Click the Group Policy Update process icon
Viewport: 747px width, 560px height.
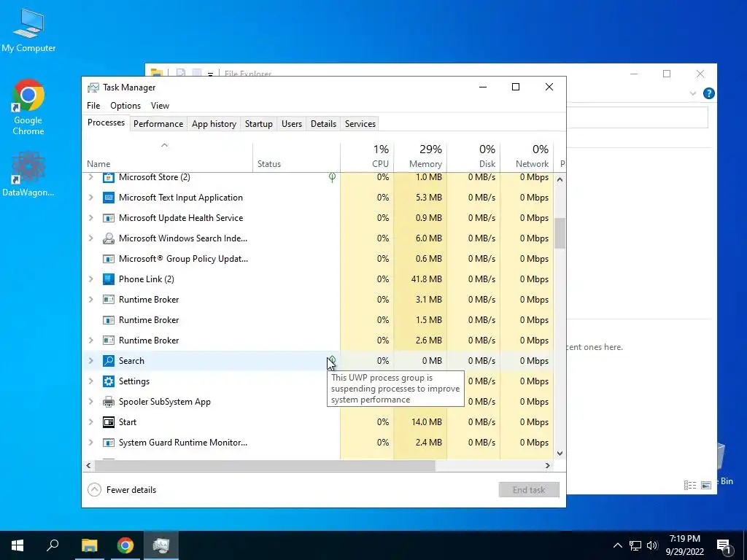tap(109, 259)
